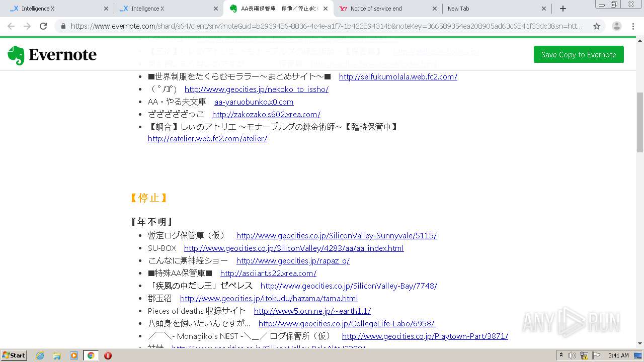644x362 pixels.
Task: Open CollegeLife-Labo/6958 link
Action: (x=347, y=324)
